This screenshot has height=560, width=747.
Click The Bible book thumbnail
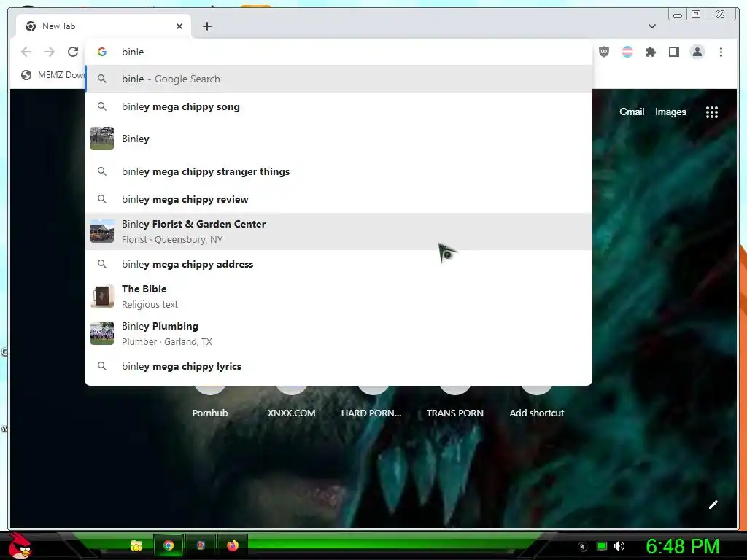(102, 296)
